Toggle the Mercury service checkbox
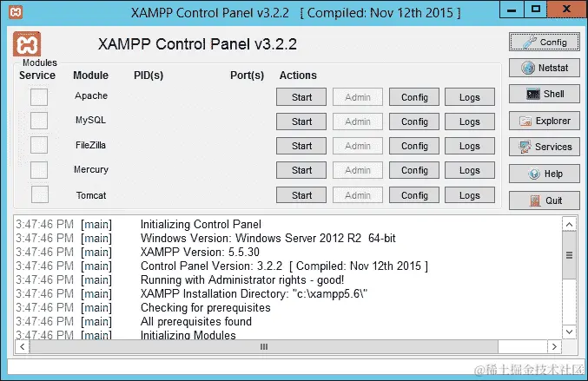This screenshot has height=381, width=588. click(39, 170)
